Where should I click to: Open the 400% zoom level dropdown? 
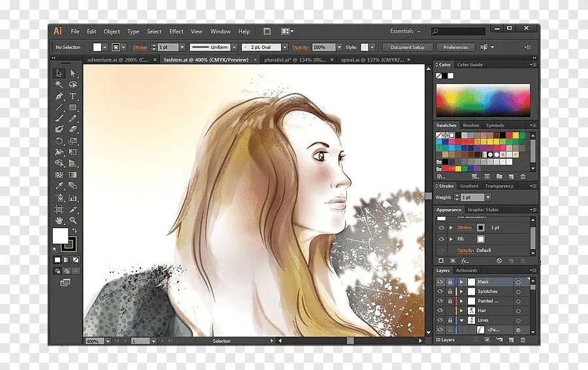(x=108, y=341)
